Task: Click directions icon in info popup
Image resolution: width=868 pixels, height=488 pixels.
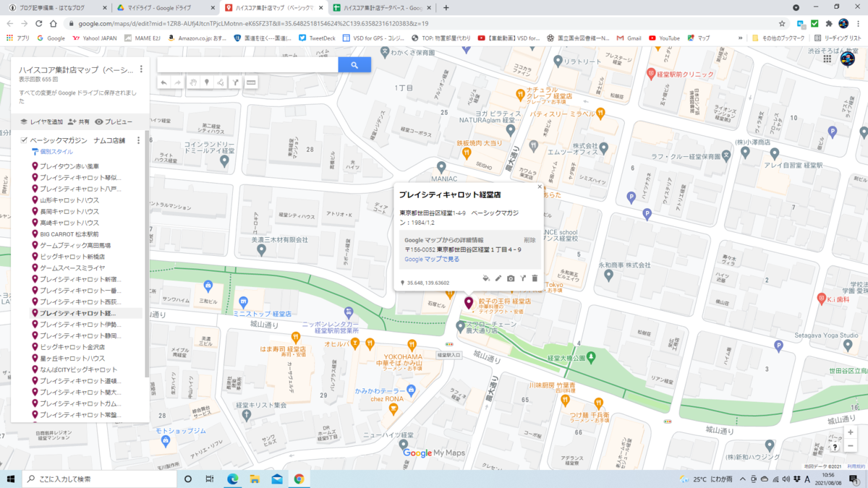Action: point(523,278)
